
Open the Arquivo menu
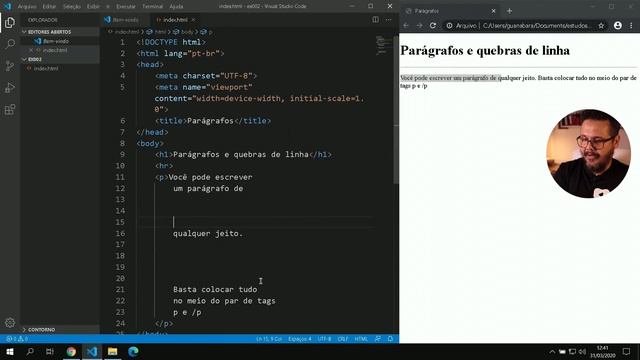click(27, 7)
